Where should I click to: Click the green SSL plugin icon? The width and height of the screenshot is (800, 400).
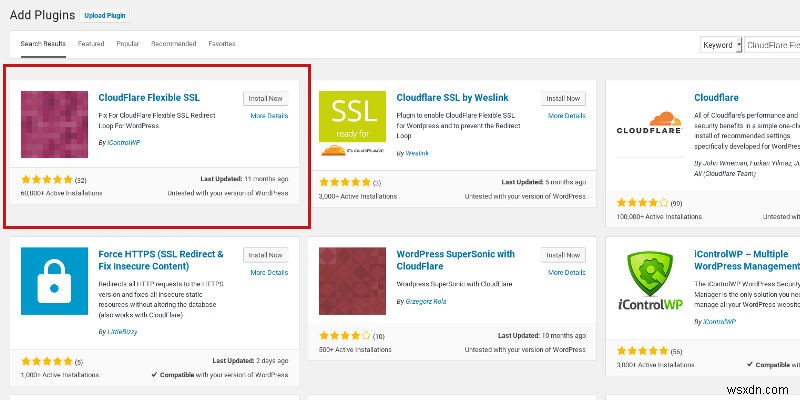coord(353,124)
